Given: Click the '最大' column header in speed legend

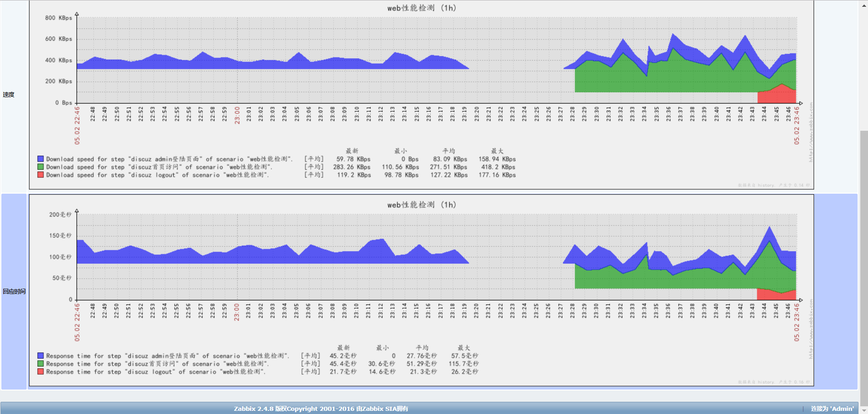Looking at the screenshot, I should [x=497, y=151].
